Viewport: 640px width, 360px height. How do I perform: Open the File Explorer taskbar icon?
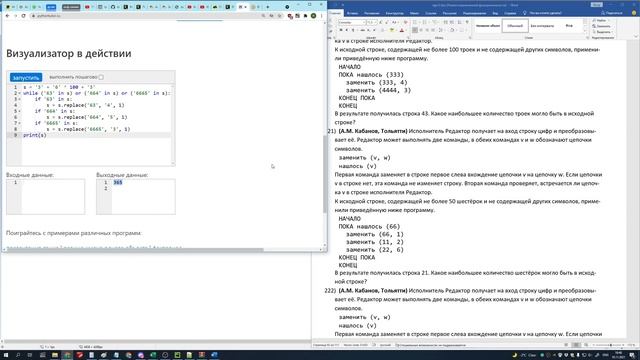[55, 355]
